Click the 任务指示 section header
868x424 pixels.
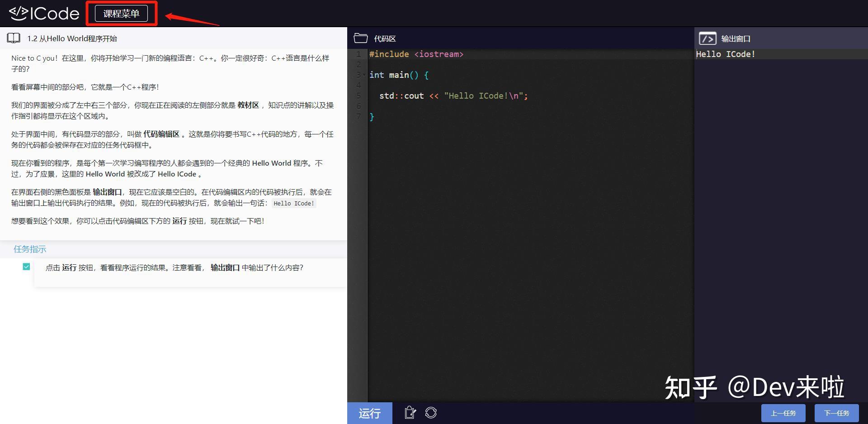click(29, 249)
